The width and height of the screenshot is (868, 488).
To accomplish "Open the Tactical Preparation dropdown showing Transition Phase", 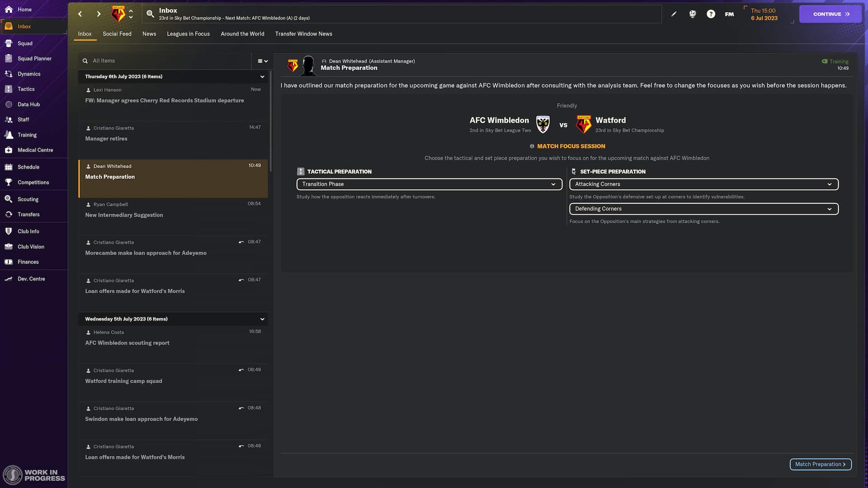I will (x=429, y=184).
